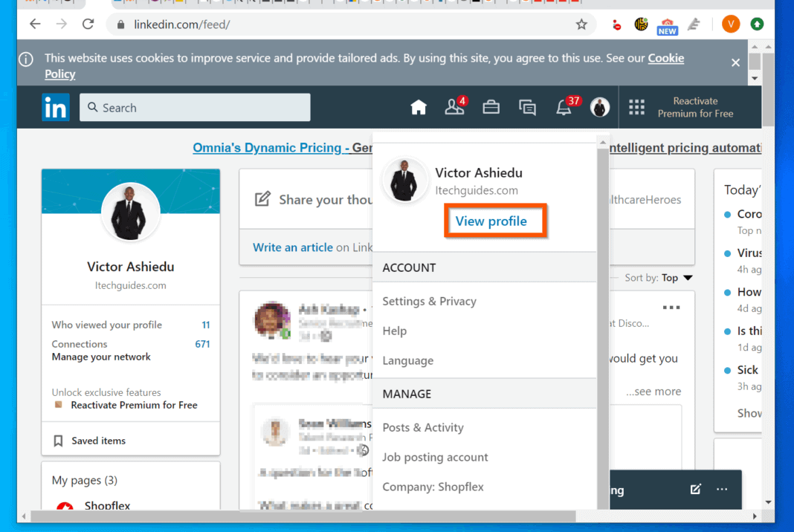Click Victor Ashiedu name in left card
Viewport: 794px width, 532px height.
(131, 267)
